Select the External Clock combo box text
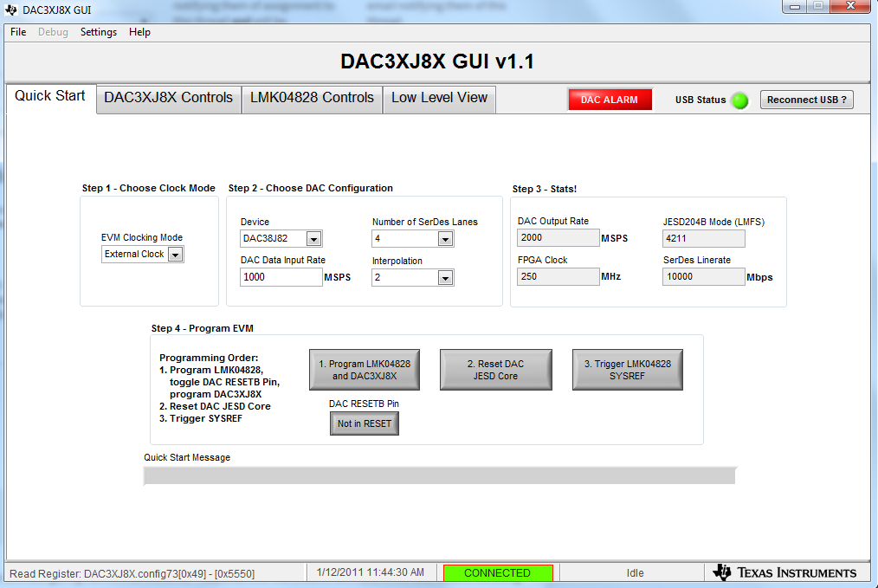The height and width of the screenshot is (588, 878). pos(134,255)
